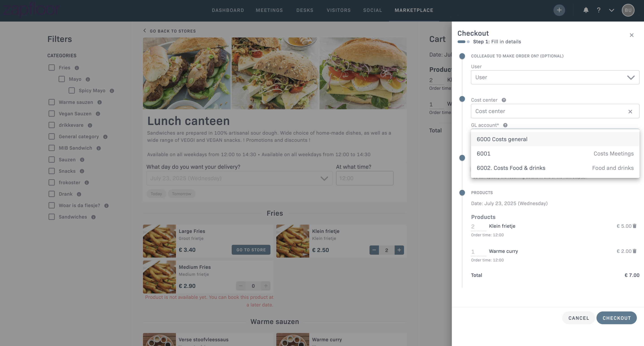This screenshot has height=346, width=644.
Task: Click the GL account help icon
Action: pos(505,125)
